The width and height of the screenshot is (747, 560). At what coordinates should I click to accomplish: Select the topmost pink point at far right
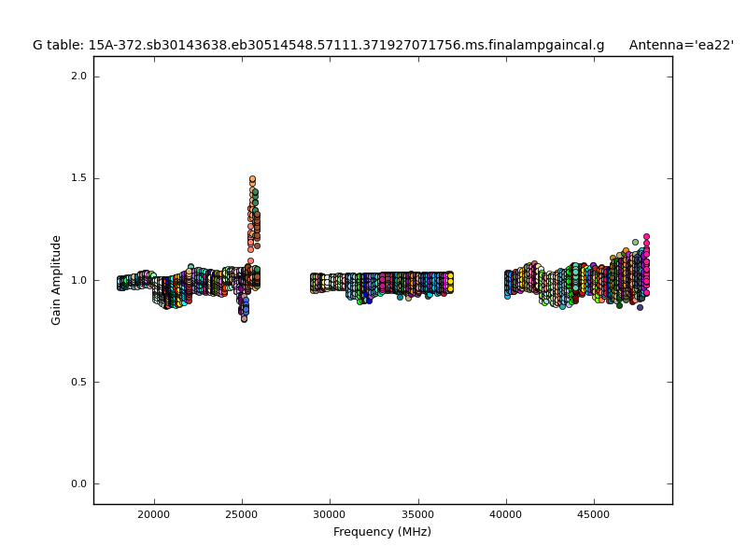646,237
